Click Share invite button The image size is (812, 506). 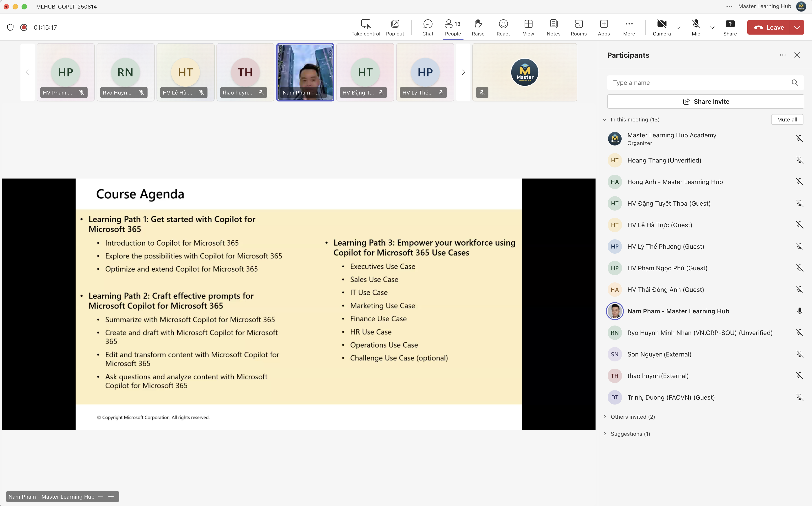pyautogui.click(x=705, y=101)
